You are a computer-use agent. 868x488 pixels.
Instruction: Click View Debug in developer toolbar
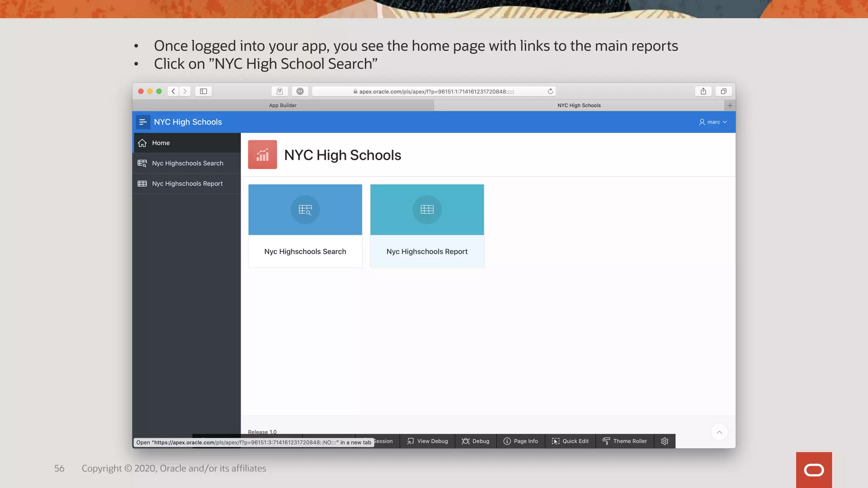click(427, 441)
